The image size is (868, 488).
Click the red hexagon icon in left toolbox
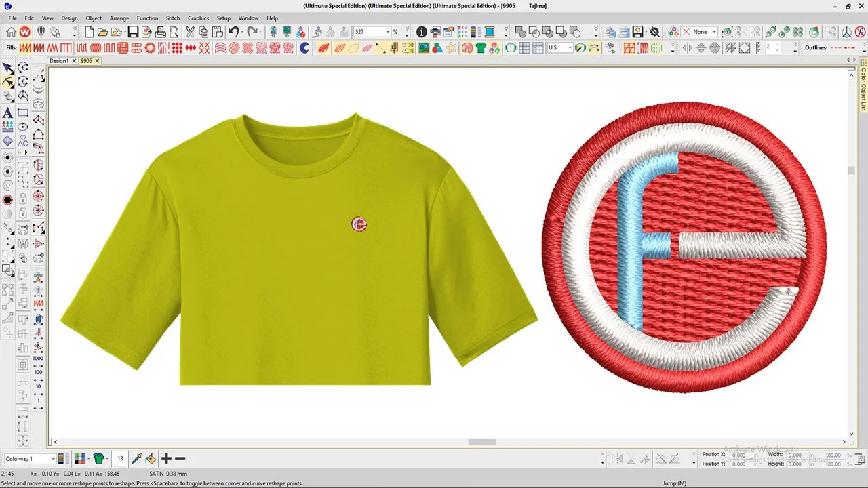pos(7,200)
